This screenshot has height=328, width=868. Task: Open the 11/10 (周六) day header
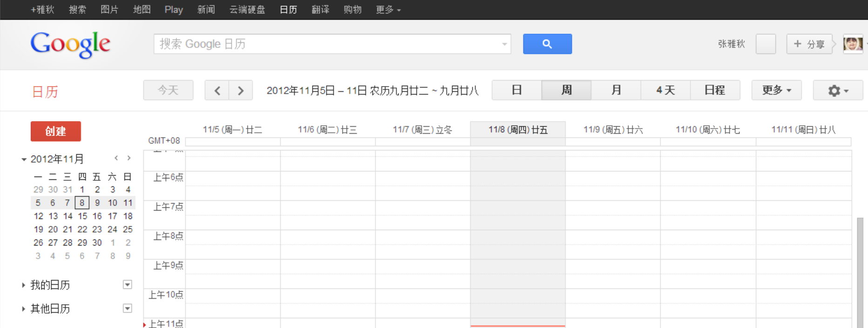708,130
